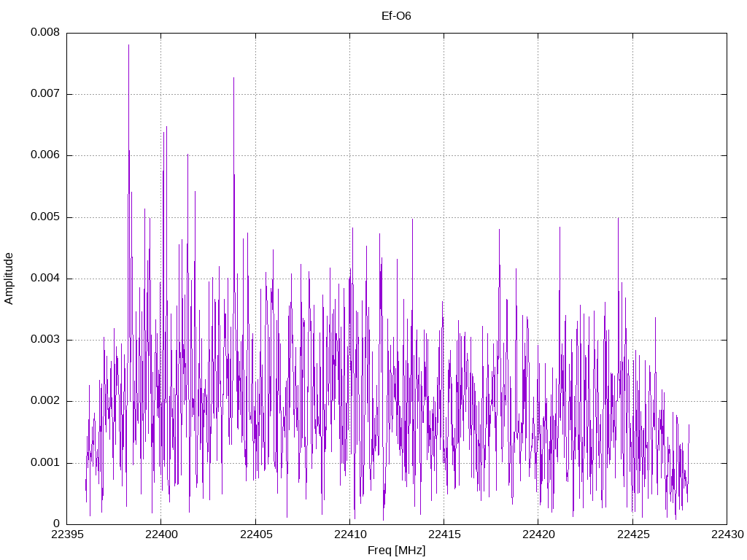Click the x-axis tick label 22420
747x560 pixels.
click(x=538, y=534)
